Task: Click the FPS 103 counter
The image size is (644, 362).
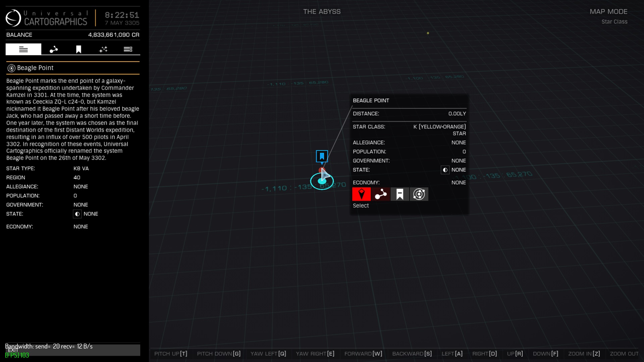Action: [x=17, y=355]
